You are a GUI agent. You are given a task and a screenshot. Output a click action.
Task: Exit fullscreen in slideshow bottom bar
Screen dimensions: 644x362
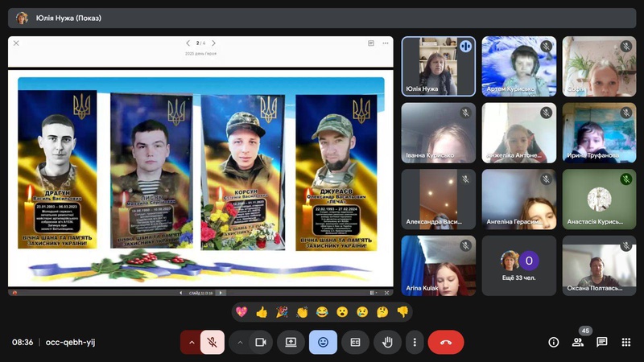386,293
